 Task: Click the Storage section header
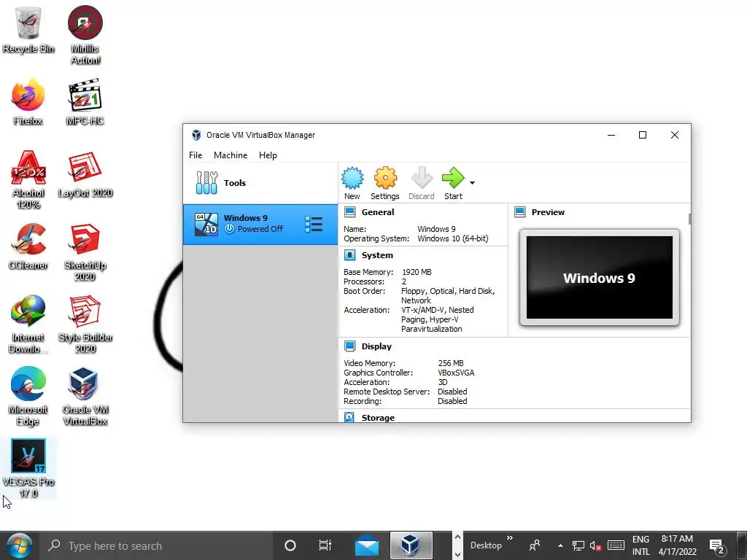378,418
